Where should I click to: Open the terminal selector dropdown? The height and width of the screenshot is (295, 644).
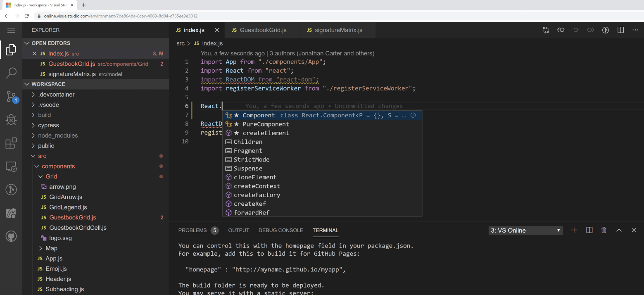click(525, 230)
